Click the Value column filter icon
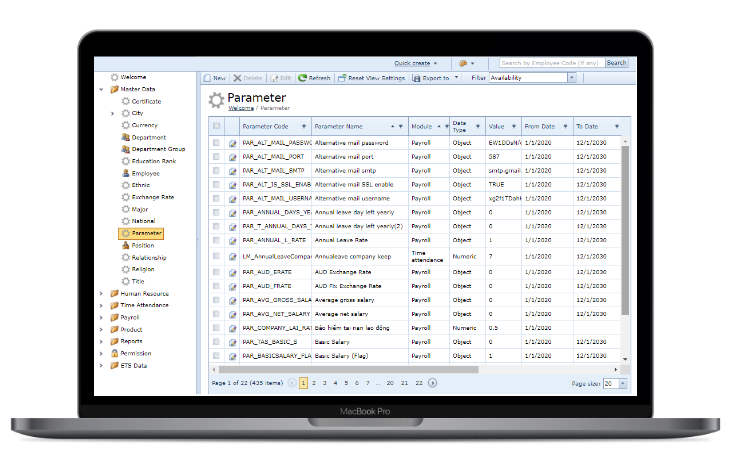Image resolution: width=731 pixels, height=452 pixels. point(514,127)
